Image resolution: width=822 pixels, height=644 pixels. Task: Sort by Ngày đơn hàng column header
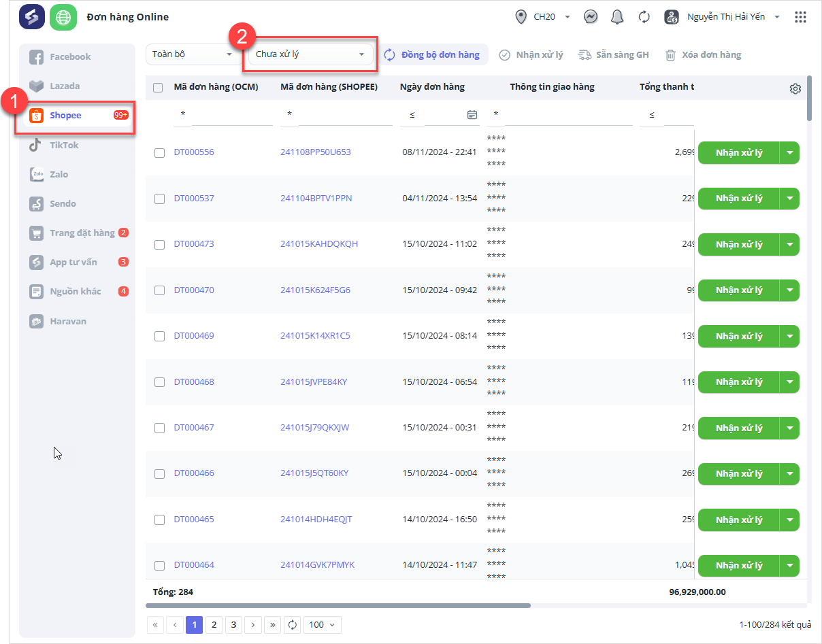point(432,87)
